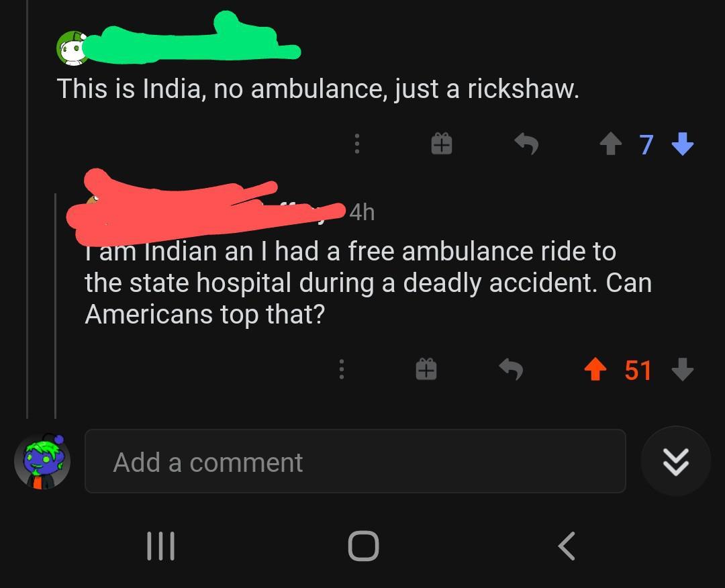
Task: Open your profile avatar beside comment box
Action: 42,461
